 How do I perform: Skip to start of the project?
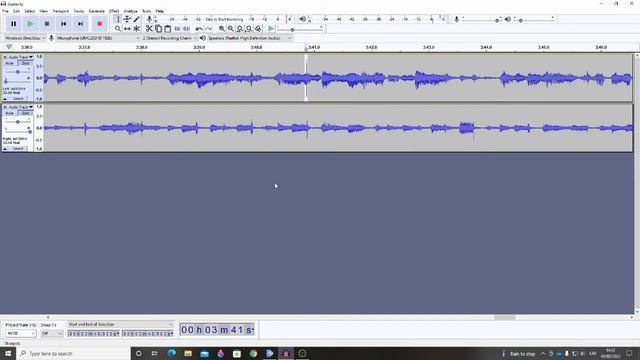click(x=64, y=24)
